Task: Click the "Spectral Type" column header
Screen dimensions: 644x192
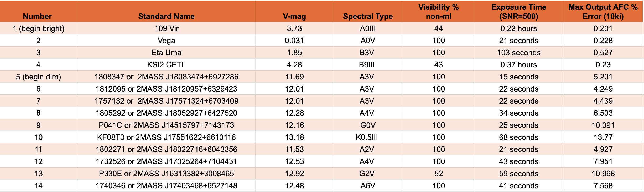Action: [368, 16]
